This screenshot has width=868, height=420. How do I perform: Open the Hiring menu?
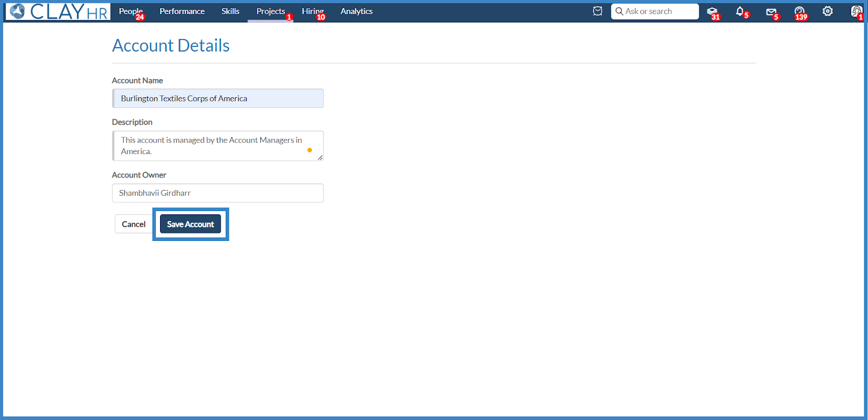tap(312, 11)
